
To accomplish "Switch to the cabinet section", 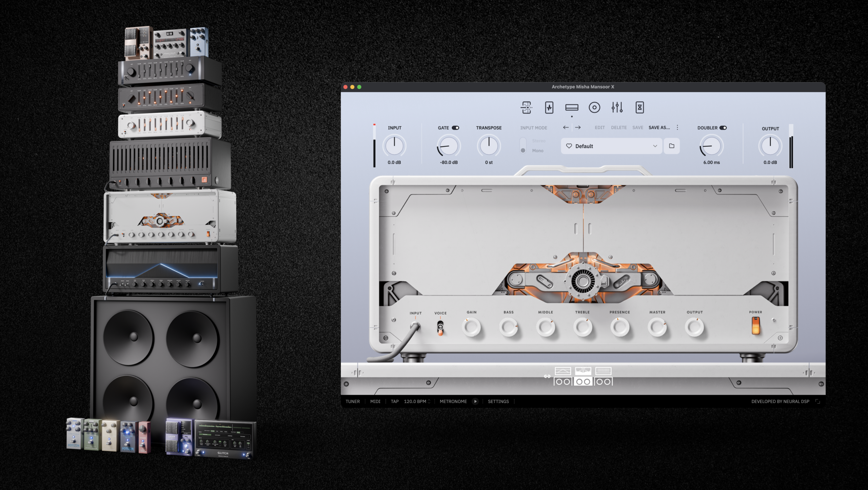I will coord(594,108).
